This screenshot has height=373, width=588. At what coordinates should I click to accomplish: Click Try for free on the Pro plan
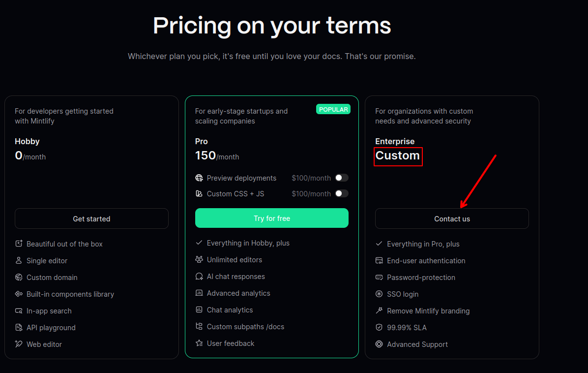(x=271, y=218)
